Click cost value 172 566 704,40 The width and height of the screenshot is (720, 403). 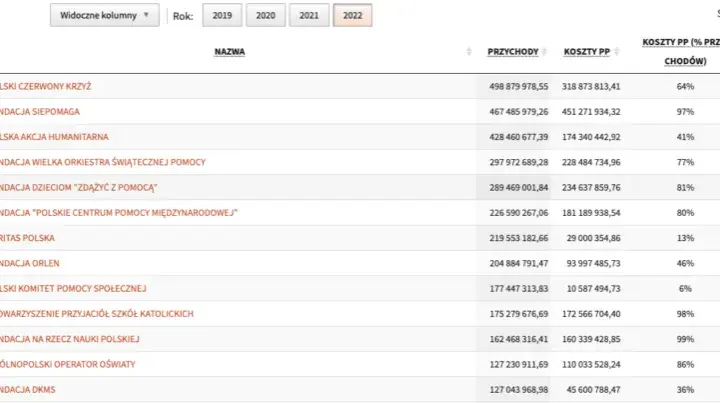pyautogui.click(x=591, y=313)
